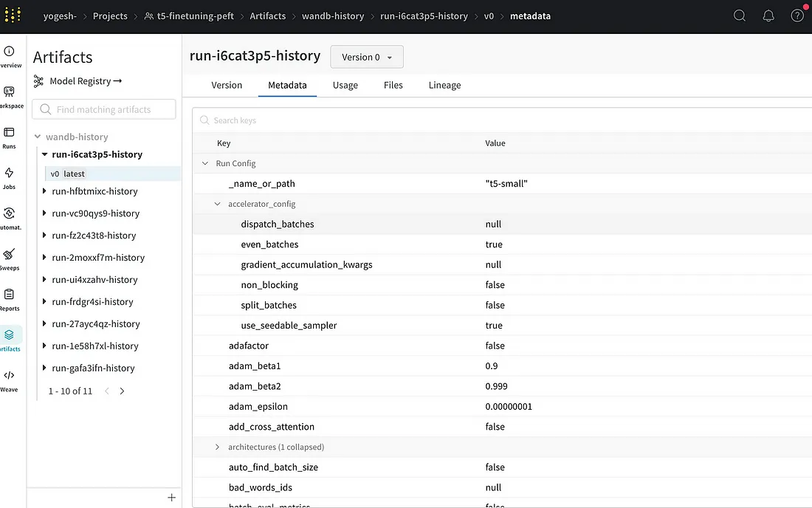Viewport: 812px width, 508px height.
Task: Expand run-fz2c43t8-history tree node
Action: [x=44, y=235]
